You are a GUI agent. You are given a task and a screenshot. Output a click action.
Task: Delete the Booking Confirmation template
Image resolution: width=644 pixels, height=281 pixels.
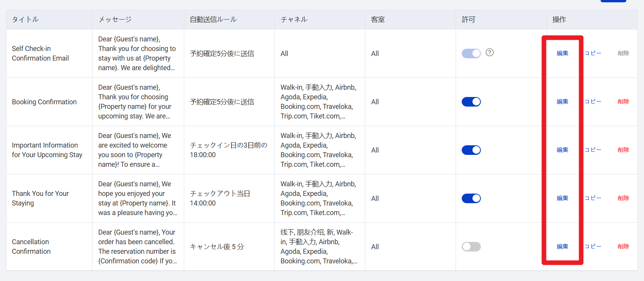point(623,102)
